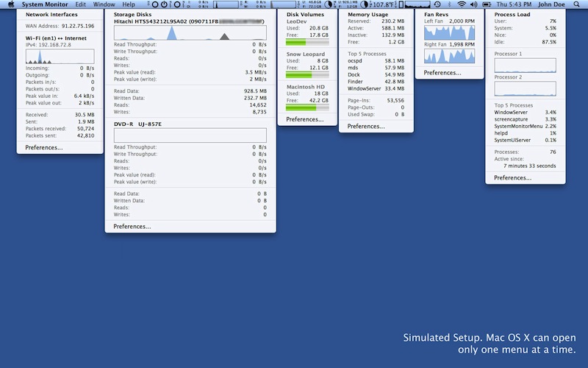Choose Preferences in Process Load panel
Image resolution: width=588 pixels, height=368 pixels.
tap(512, 177)
